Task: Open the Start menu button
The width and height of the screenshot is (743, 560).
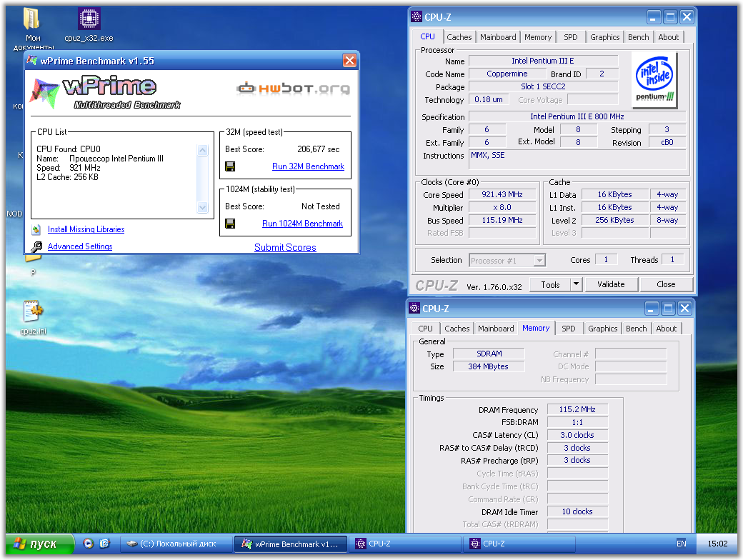Action: (x=40, y=544)
